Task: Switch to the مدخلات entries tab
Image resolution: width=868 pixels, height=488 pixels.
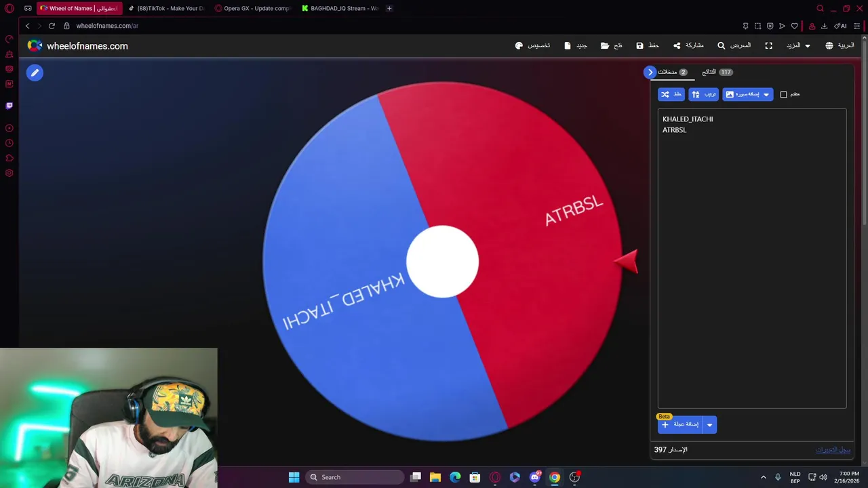Action: pos(672,72)
